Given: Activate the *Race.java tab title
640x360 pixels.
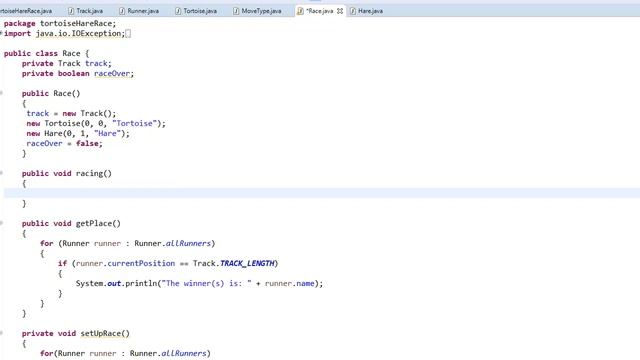Looking at the screenshot, I should click(320, 11).
